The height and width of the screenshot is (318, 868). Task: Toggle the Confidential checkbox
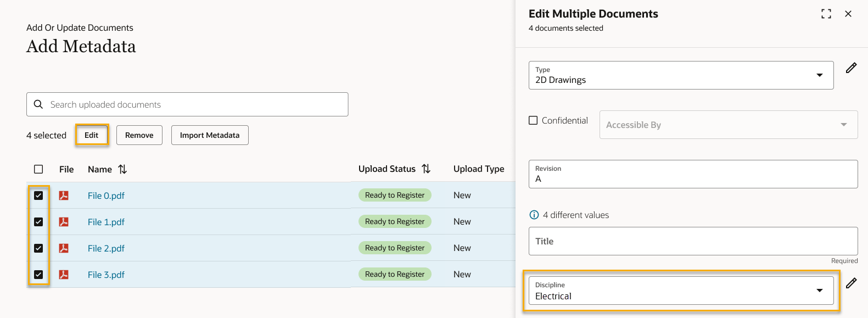click(533, 120)
